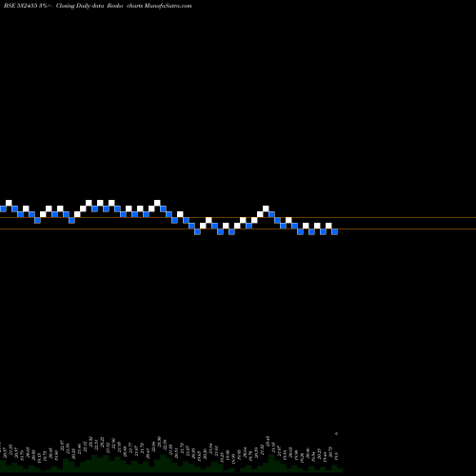
Task: Click the upper orange horizontal level line
Action: 238,218
